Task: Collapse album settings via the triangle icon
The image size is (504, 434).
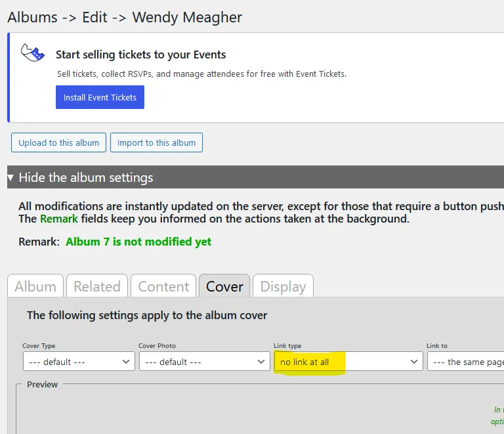Action: (10, 177)
